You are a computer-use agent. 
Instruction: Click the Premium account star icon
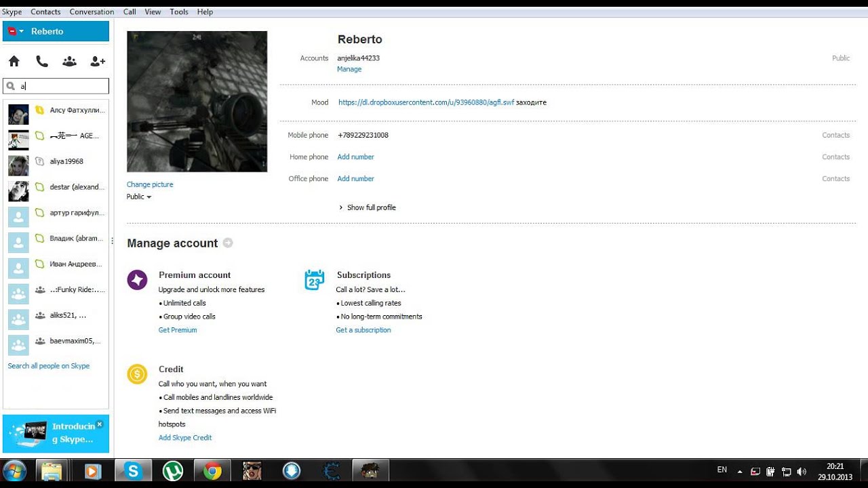137,279
